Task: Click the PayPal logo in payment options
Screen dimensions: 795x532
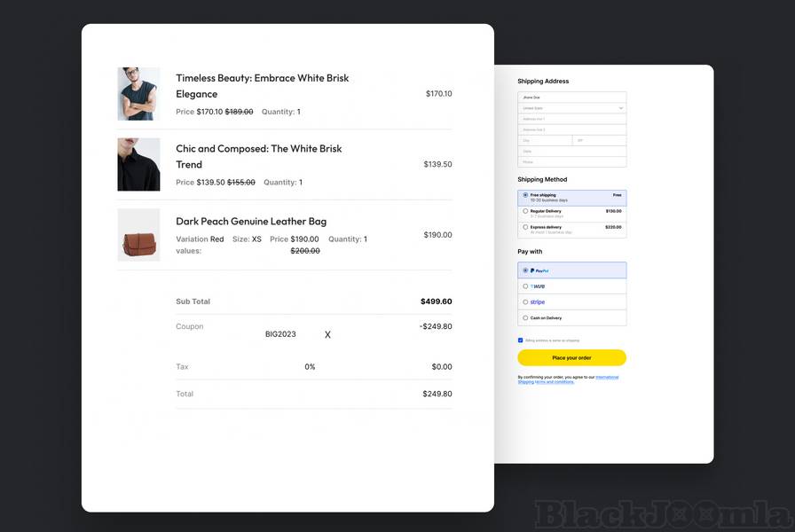Action: pyautogui.click(x=539, y=270)
